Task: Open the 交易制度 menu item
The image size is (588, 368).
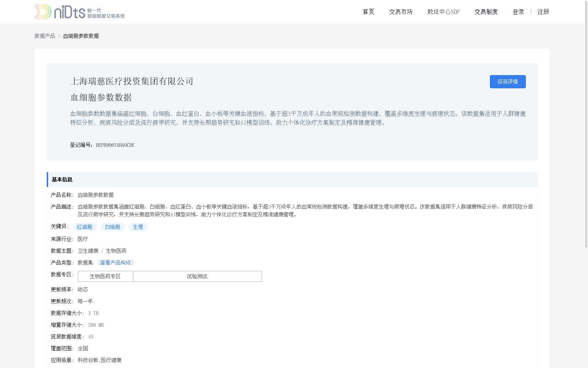Action: point(486,12)
